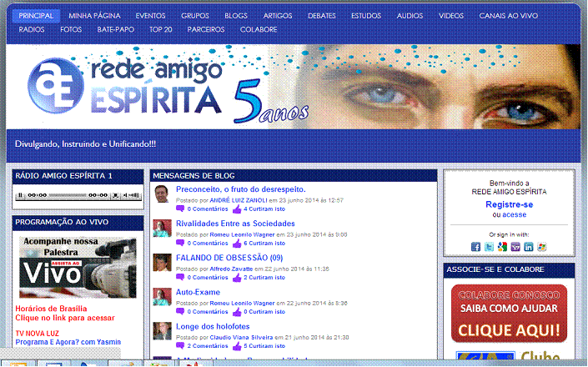Open André Luiz Zanoli's avatar thumbnail
Screen dimensions: 588x367
click(162, 194)
